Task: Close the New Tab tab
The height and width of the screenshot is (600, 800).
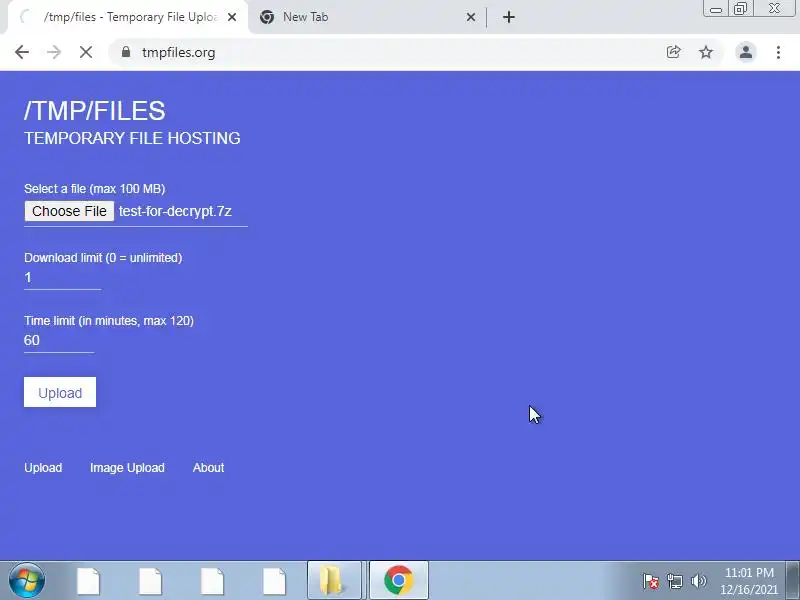Action: coord(471,17)
